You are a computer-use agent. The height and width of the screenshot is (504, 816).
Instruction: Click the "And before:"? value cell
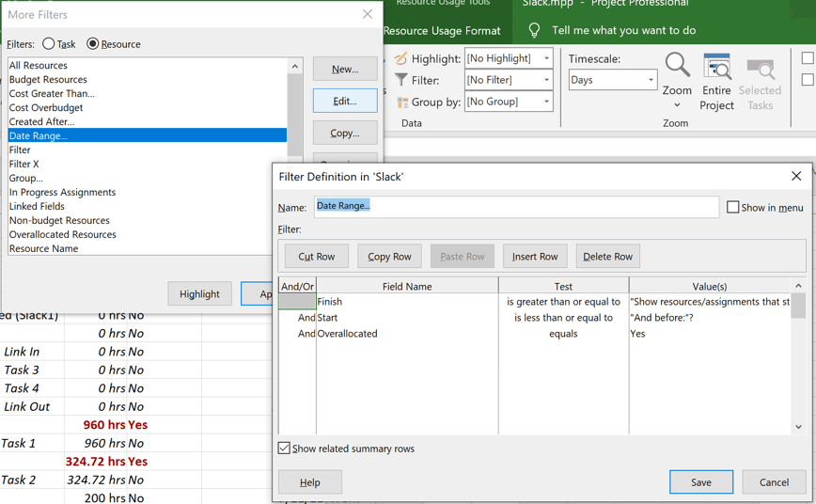pos(710,318)
